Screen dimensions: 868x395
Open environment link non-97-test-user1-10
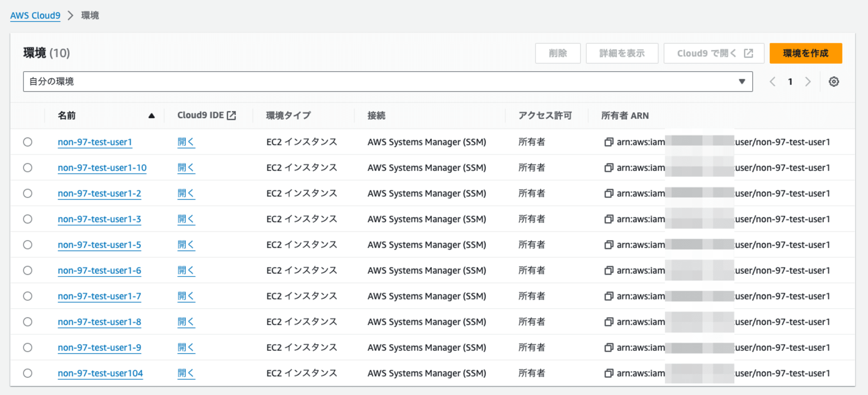pos(102,168)
